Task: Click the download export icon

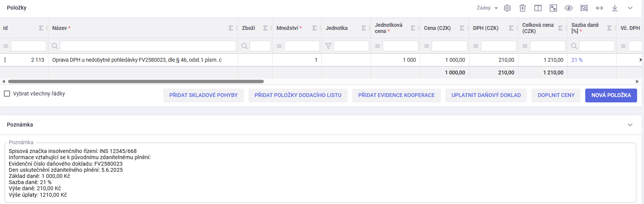Action: (x=615, y=8)
